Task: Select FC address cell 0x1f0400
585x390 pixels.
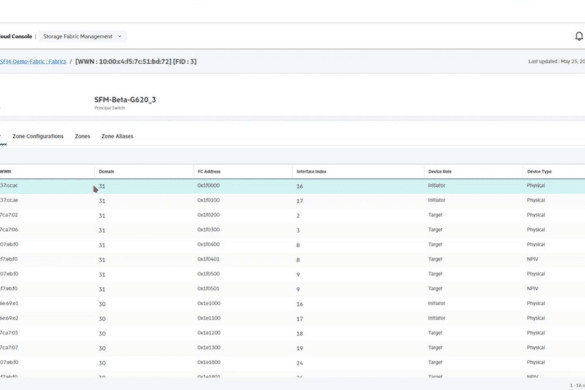Action: [209, 244]
